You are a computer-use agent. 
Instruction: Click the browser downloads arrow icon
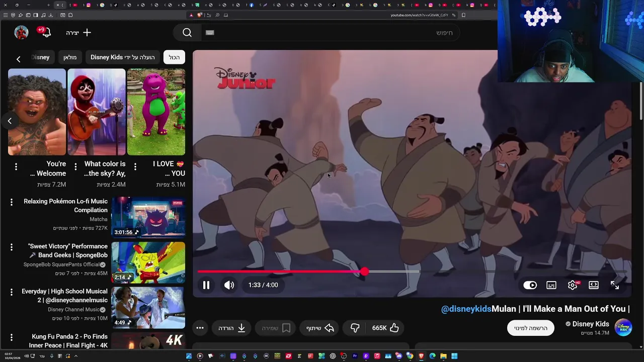(51, 15)
